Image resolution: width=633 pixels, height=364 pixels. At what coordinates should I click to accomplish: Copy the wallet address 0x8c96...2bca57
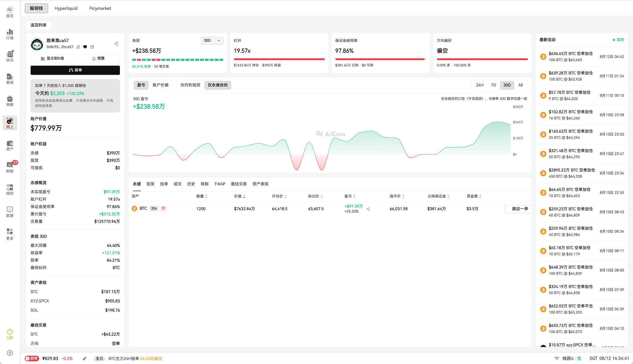pos(92,47)
